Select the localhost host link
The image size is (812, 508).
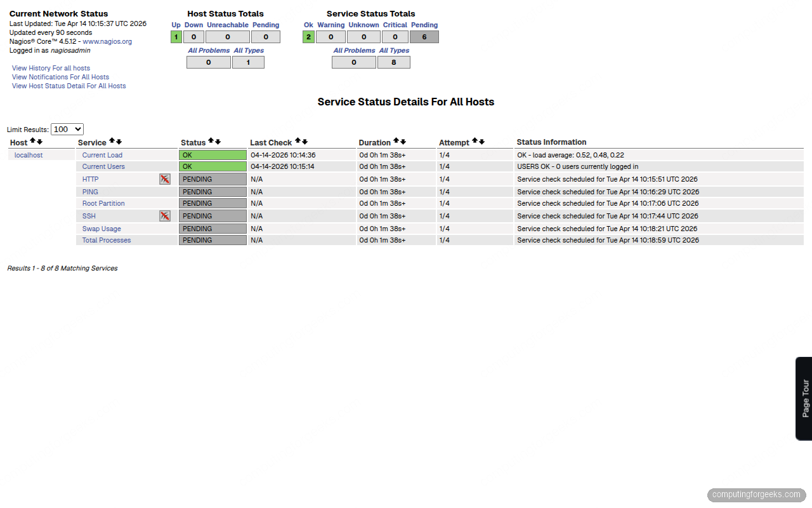(28, 154)
